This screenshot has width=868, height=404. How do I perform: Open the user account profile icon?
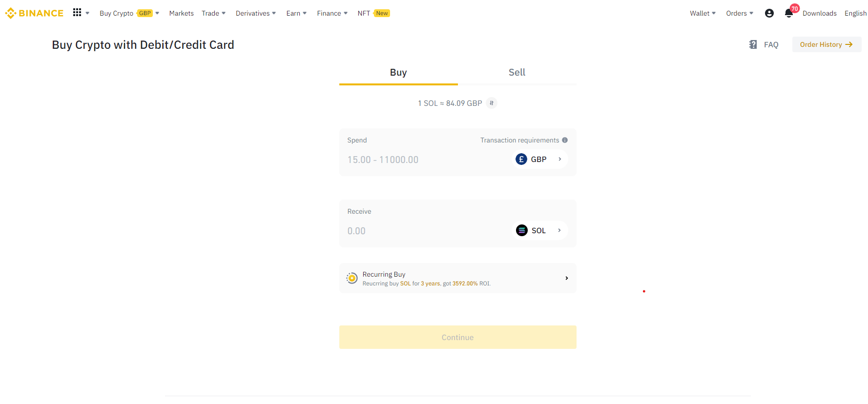coord(769,13)
